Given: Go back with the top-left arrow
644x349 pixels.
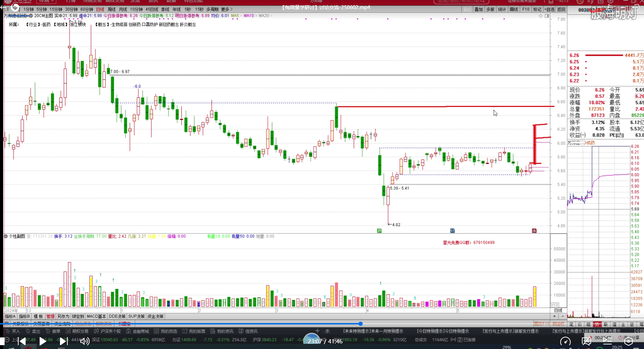Looking at the screenshot, I should 3,7.
